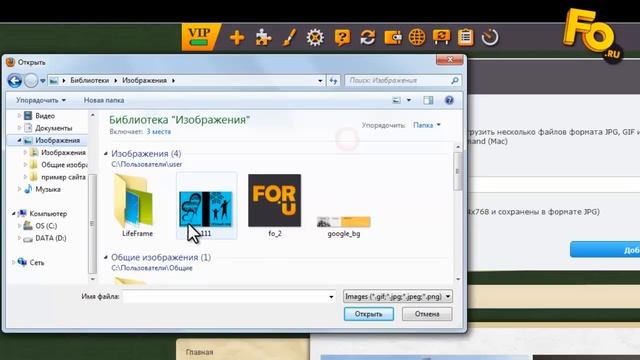The height and width of the screenshot is (360, 640).
Task: Click the presentation board swap icon
Action: [x=441, y=37]
